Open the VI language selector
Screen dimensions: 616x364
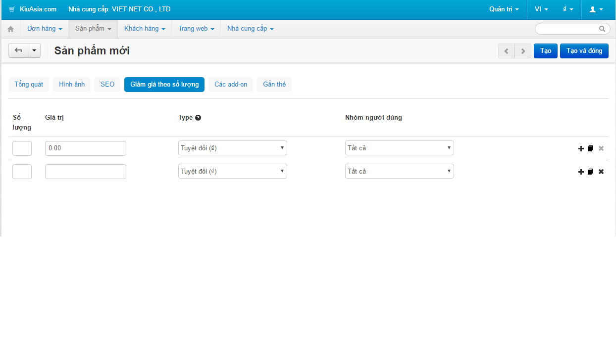click(541, 9)
